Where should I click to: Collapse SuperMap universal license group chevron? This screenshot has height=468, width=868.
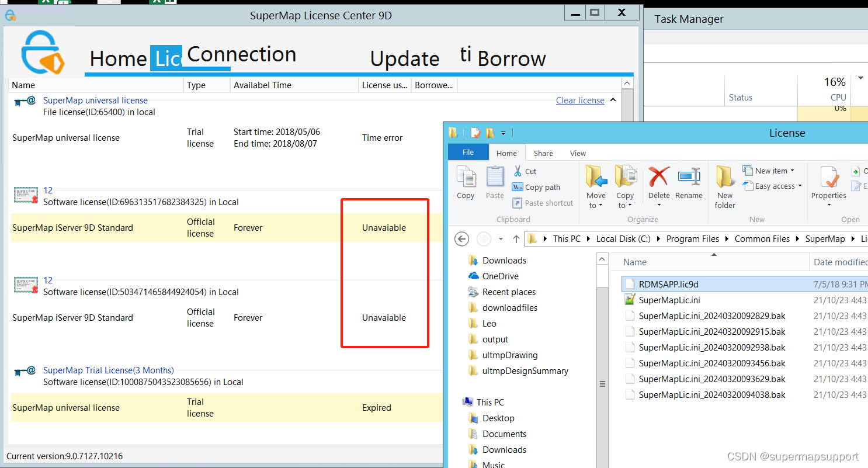pos(613,100)
